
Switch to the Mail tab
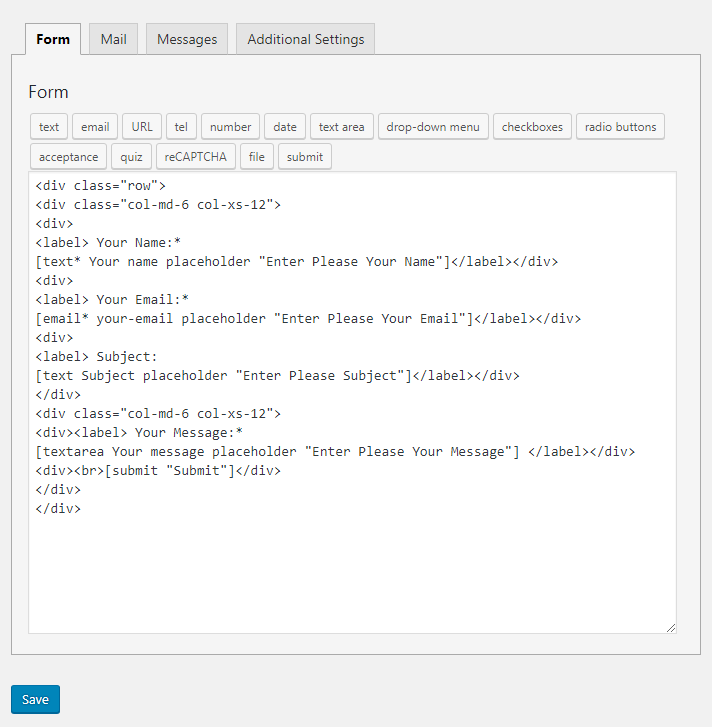[114, 39]
